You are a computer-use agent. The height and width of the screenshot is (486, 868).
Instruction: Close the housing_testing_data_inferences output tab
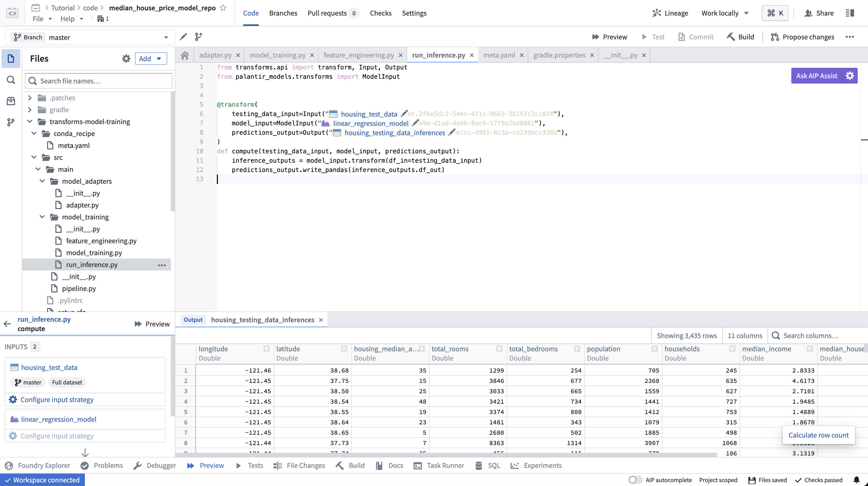click(321, 320)
